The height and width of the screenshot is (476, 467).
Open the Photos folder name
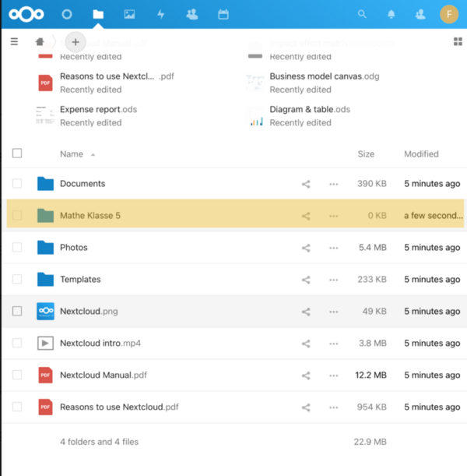pos(74,247)
